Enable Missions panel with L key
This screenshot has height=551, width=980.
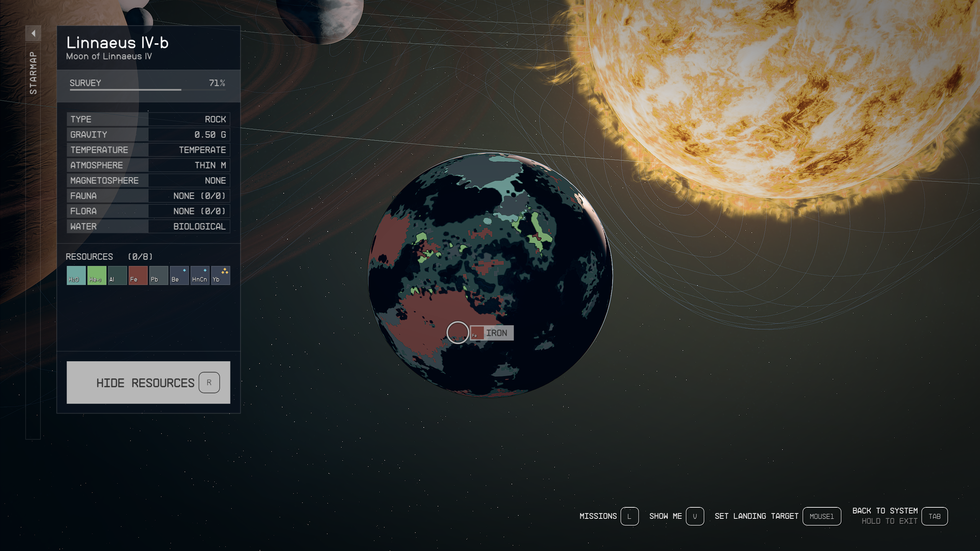tap(629, 516)
